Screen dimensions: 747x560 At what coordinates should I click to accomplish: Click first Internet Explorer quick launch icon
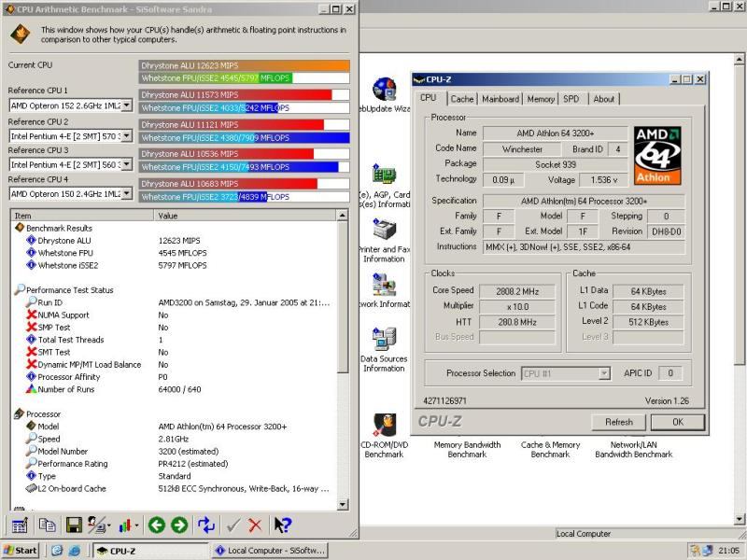[57, 551]
